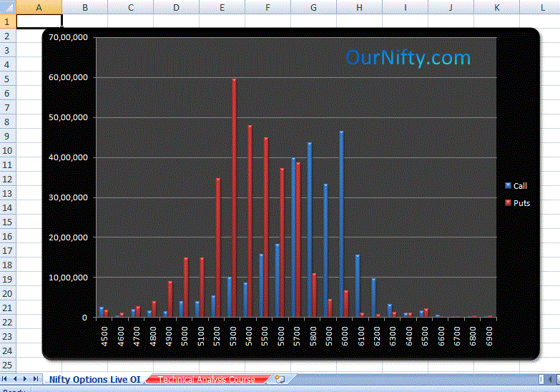
Task: Select row 20 header
Action: pos(8,293)
